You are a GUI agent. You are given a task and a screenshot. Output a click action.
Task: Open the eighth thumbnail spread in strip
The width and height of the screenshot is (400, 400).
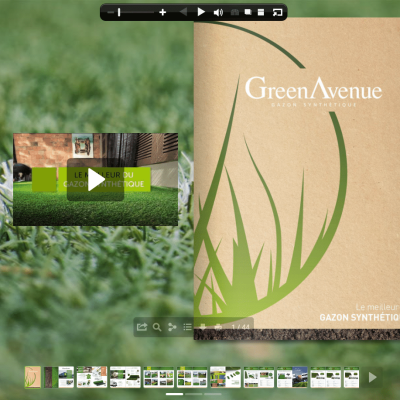259,377
